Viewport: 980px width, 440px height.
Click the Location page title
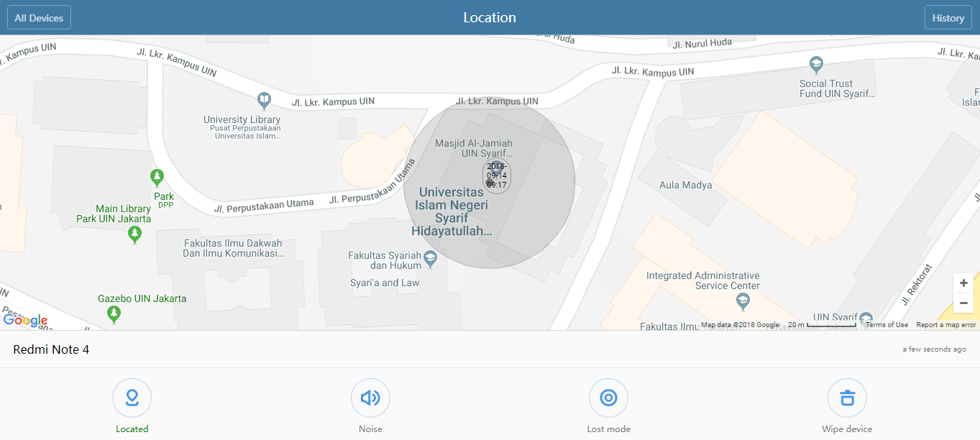(490, 18)
